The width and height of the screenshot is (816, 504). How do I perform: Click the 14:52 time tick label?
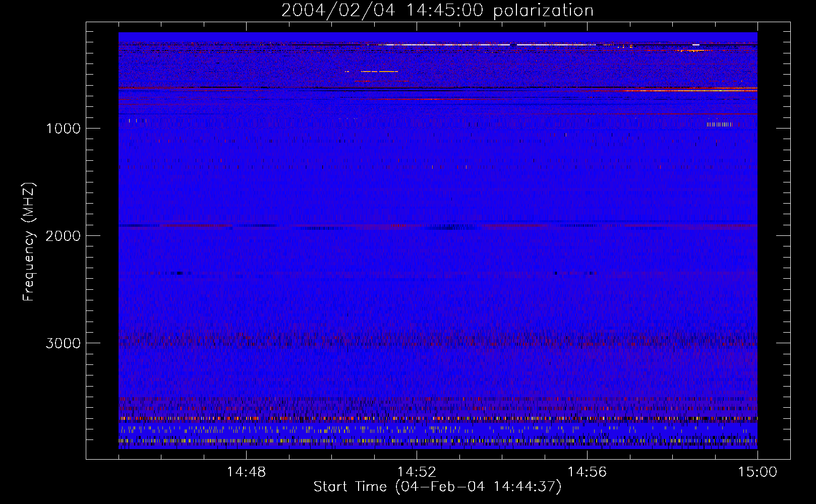[x=417, y=472]
